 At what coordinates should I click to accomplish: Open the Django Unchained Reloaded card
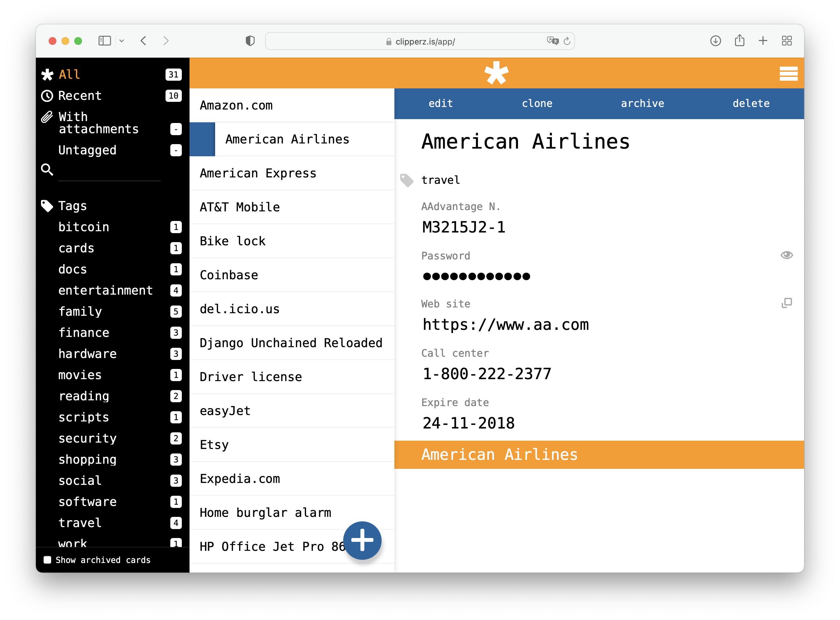click(292, 343)
